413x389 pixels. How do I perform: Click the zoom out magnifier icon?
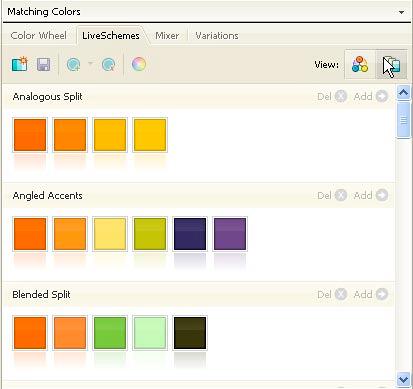(x=109, y=64)
